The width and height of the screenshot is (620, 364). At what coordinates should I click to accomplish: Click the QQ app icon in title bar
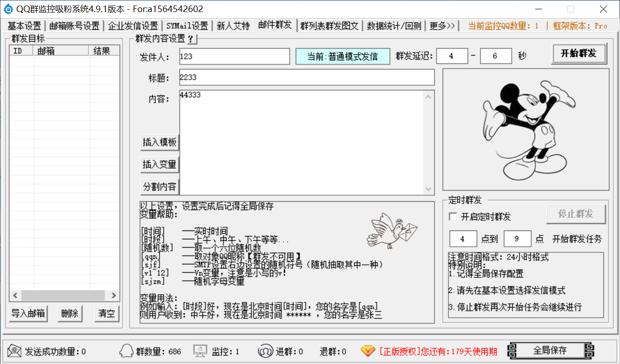tap(8, 9)
